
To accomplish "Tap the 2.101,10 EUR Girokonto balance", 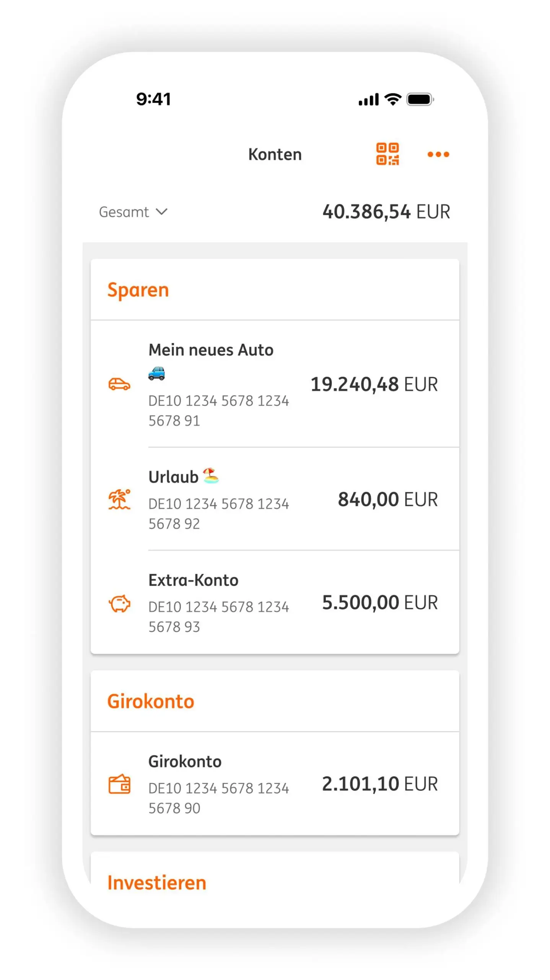I will coord(379,784).
